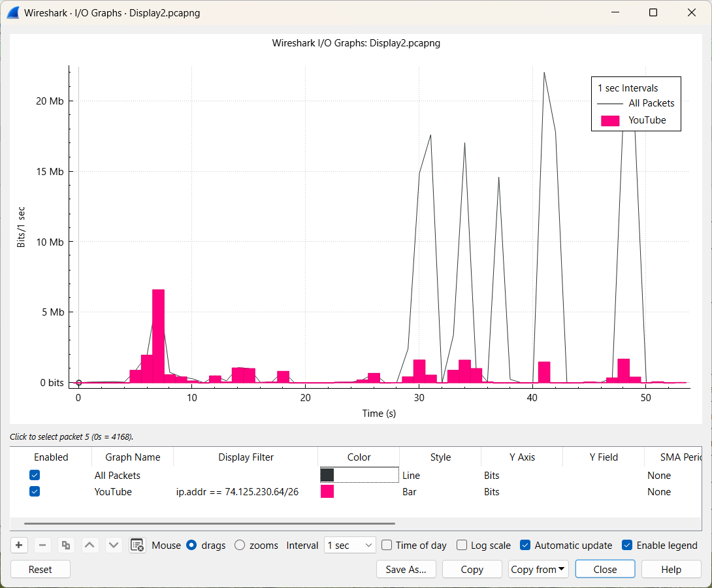
Task: Open the Copy from dropdown menu
Action: click(538, 569)
